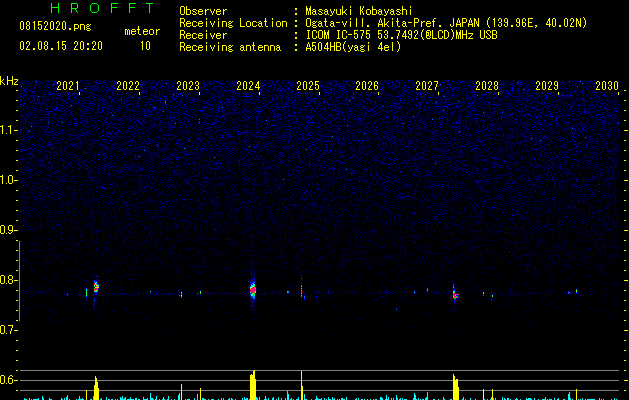Click the meteor echo after 2027

[455, 295]
